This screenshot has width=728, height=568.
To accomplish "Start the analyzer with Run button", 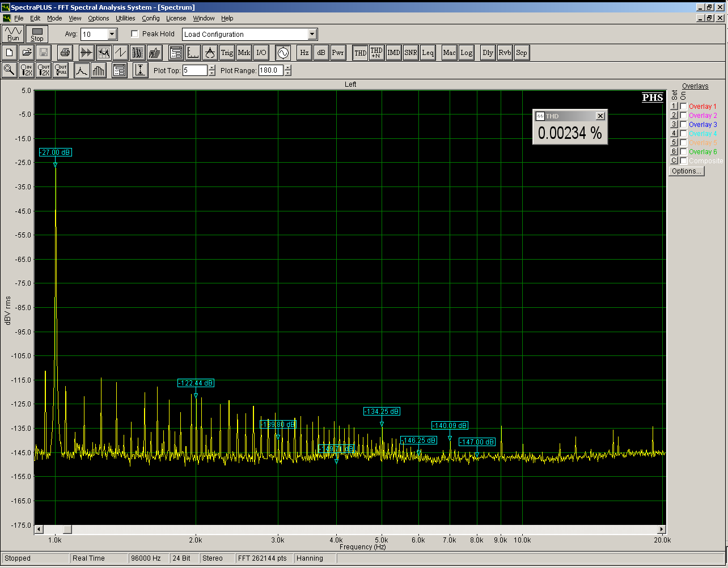I will [x=13, y=34].
